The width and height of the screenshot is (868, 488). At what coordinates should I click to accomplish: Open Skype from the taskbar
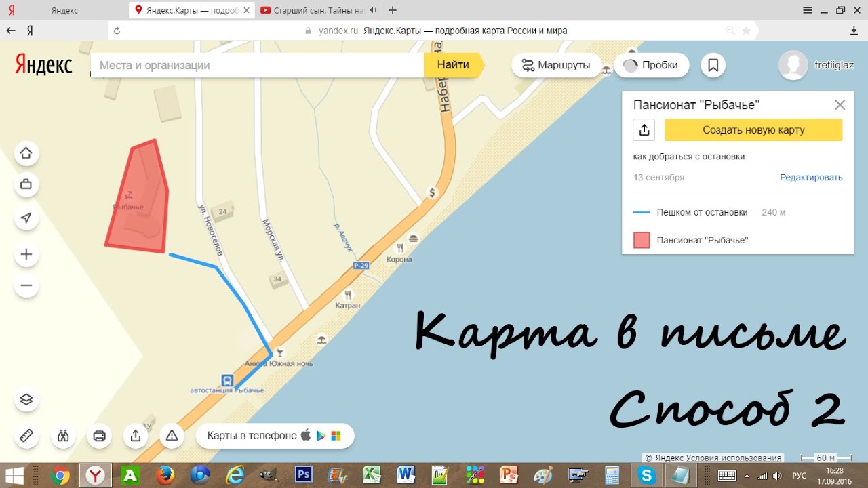coord(646,476)
